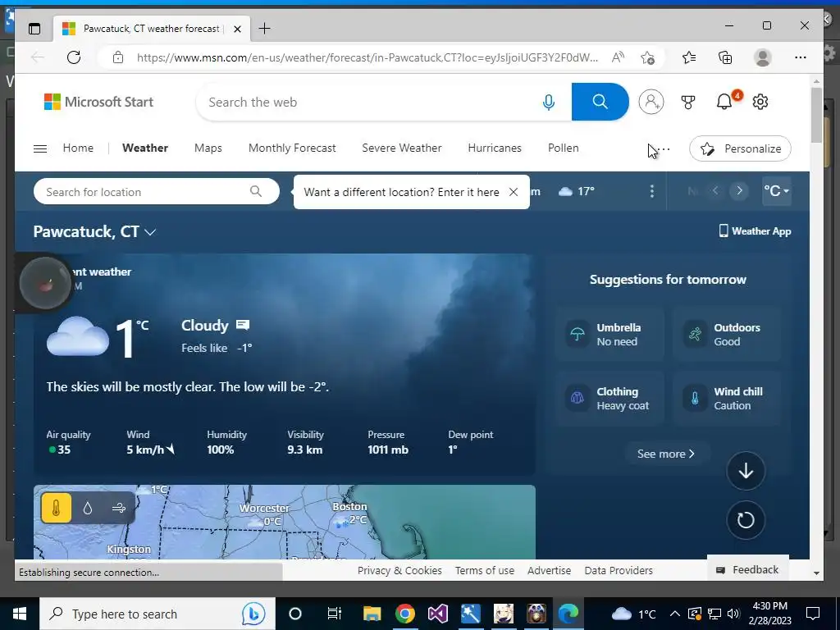Viewport: 840px width, 630px height.
Task: Open the Maps tab
Action: tap(208, 148)
